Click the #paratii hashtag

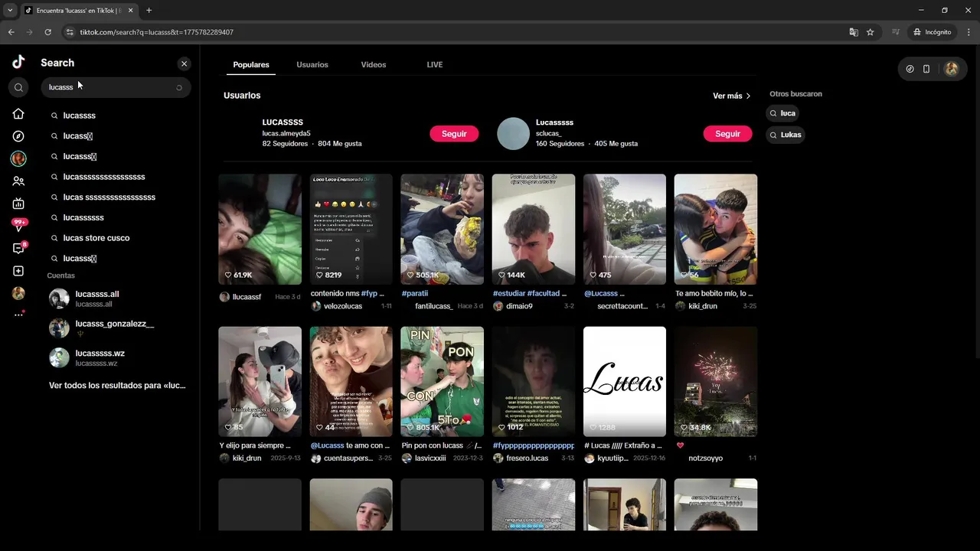point(415,293)
